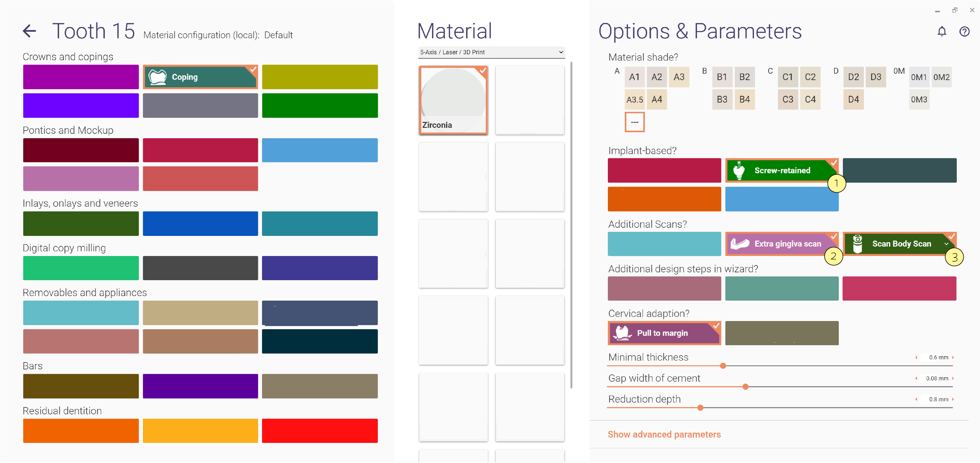Toggle the Screw-retained option off

pyautogui.click(x=782, y=170)
